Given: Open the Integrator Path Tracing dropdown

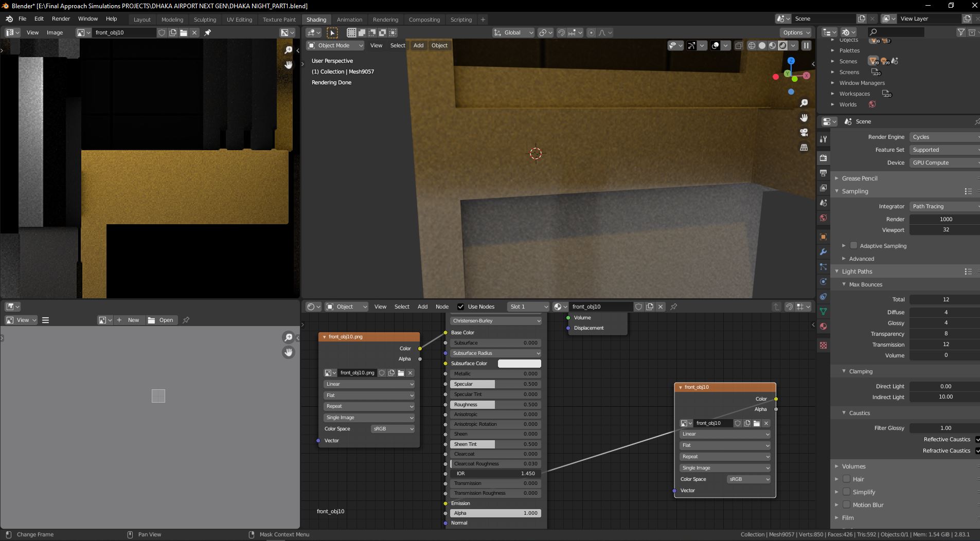Looking at the screenshot, I should click(x=945, y=206).
